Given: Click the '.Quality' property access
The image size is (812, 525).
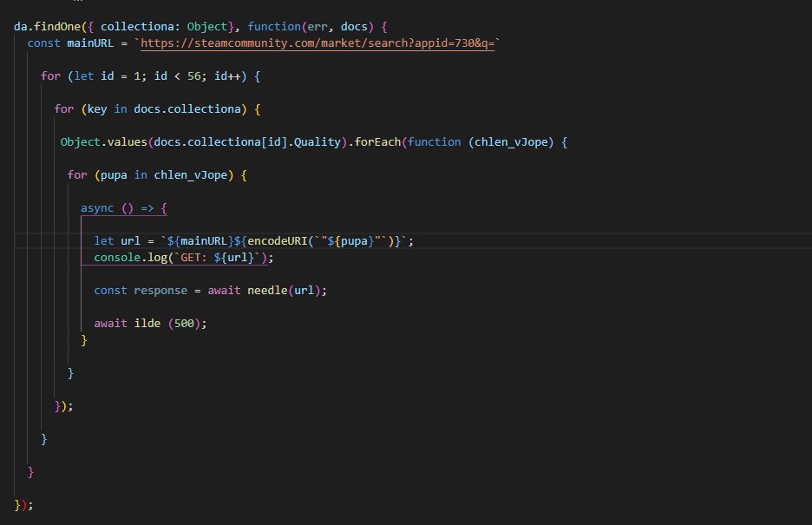Looking at the screenshot, I should pyautogui.click(x=314, y=141).
